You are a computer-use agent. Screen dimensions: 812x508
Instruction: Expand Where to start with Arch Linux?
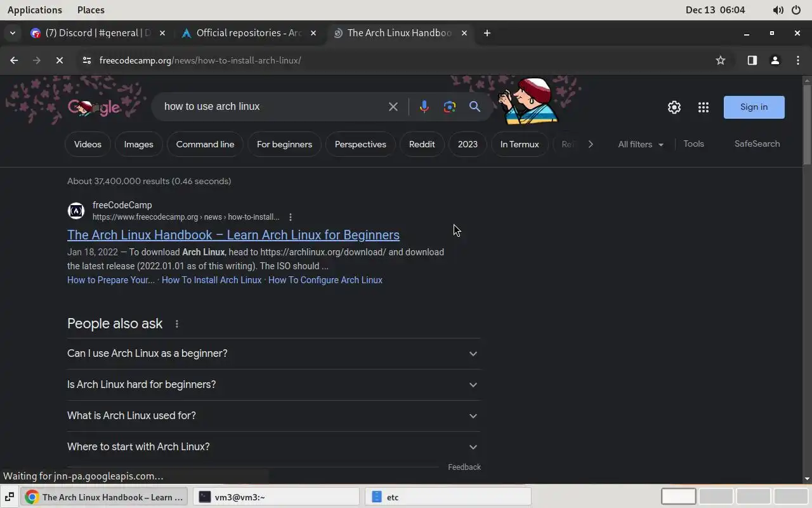click(x=273, y=447)
